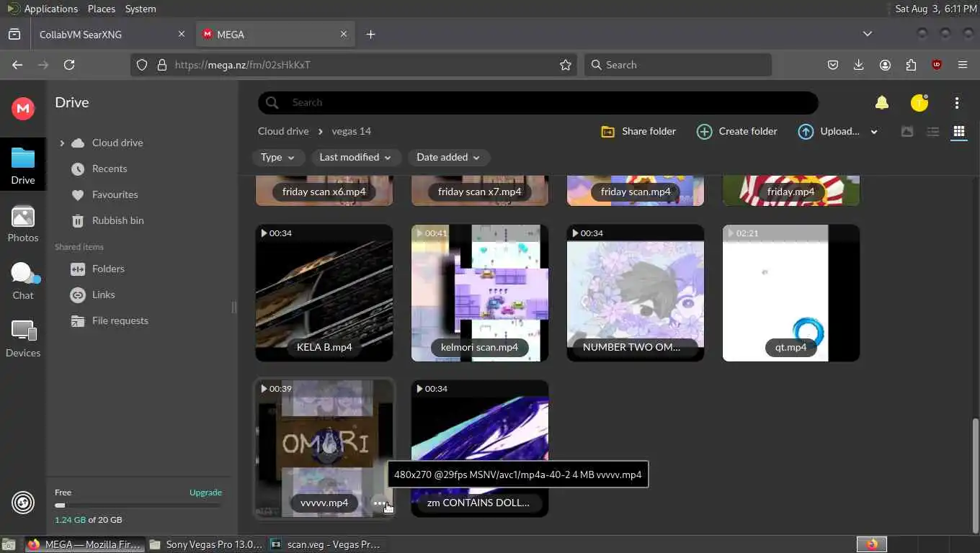Open the Devices section
This screenshot has width=980, height=553.
22,339
